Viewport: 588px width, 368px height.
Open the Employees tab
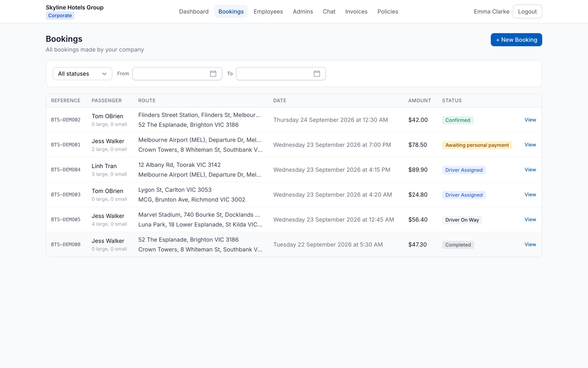pyautogui.click(x=268, y=11)
